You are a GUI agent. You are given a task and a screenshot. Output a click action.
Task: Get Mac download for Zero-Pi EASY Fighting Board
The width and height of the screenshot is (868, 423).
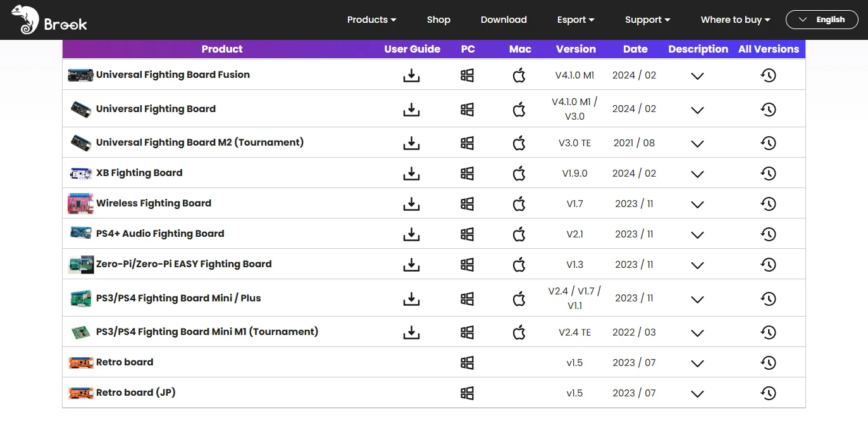tap(519, 264)
